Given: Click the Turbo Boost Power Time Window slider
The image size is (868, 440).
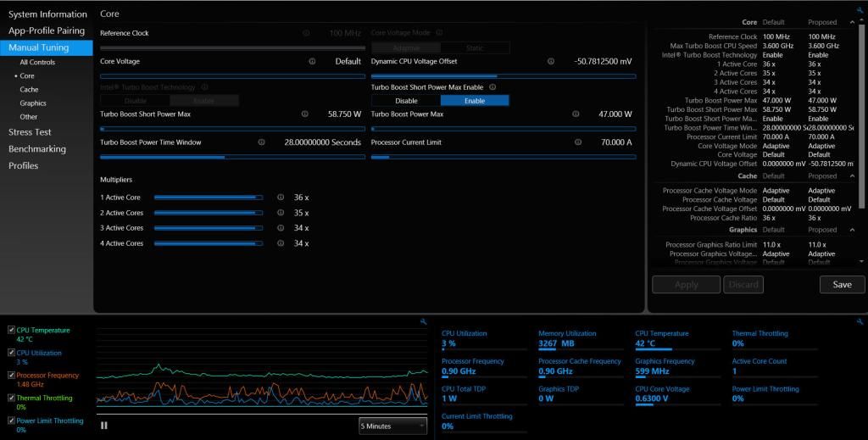Looking at the screenshot, I should point(232,157).
